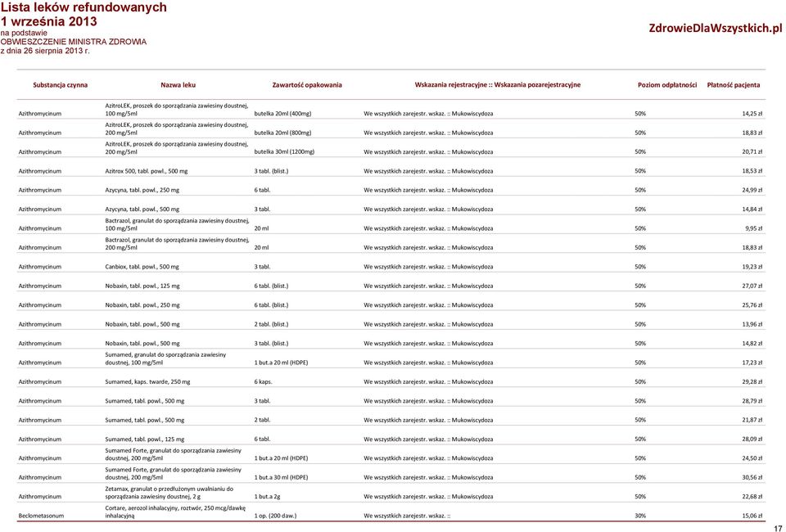The width and height of the screenshot is (786, 532).
Task: Click the 'Nazwa leku' column header
Action: pyautogui.click(x=178, y=84)
